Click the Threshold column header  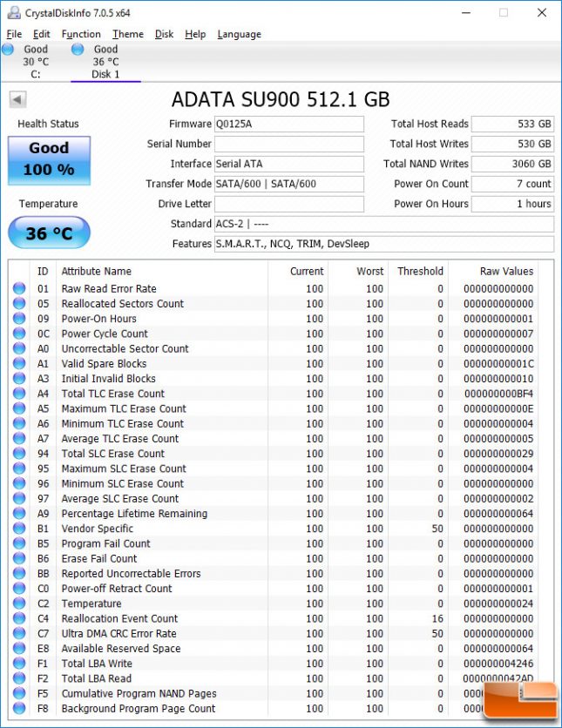point(420,271)
